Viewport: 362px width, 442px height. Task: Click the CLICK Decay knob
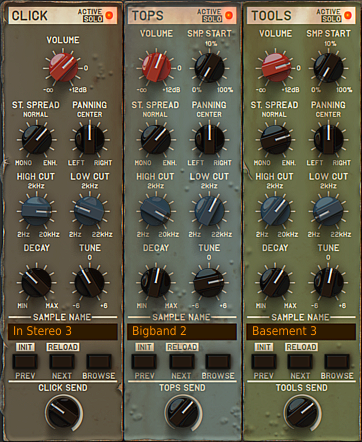coord(36,283)
